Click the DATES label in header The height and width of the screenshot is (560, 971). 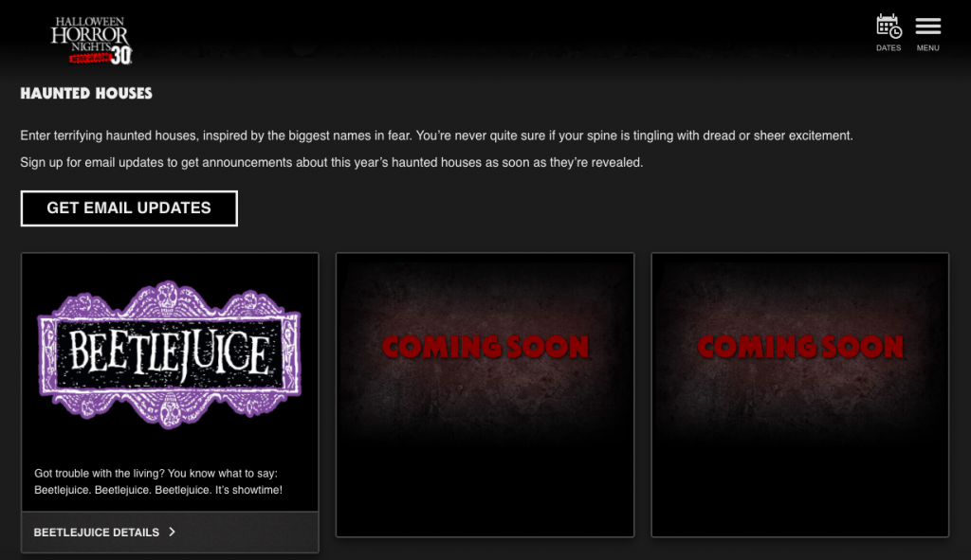889,48
